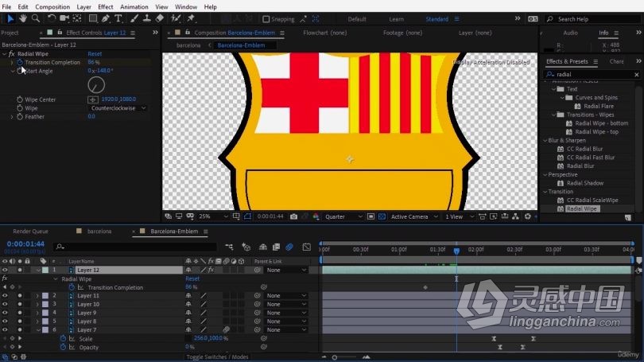Image resolution: width=644 pixels, height=362 pixels.
Task: Collapse the Blur & Sharpen effects category
Action: click(x=545, y=141)
